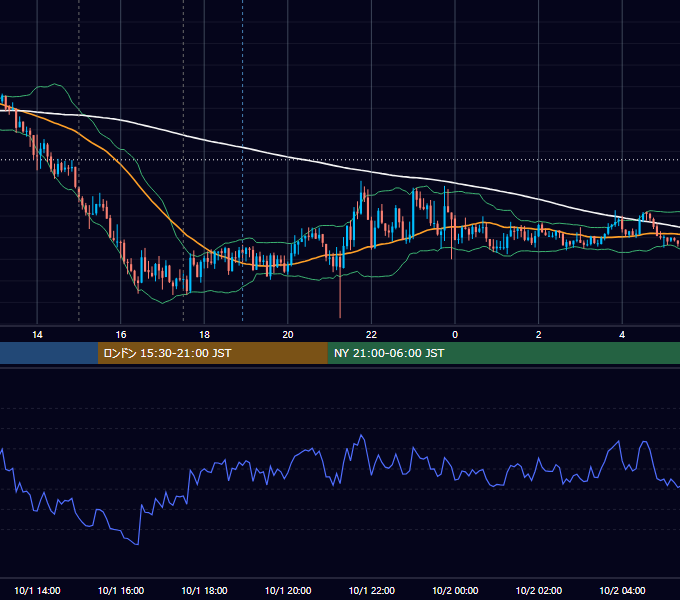This screenshot has height=600, width=680.
Task: Click the 18 hour axis label
Action: [204, 335]
